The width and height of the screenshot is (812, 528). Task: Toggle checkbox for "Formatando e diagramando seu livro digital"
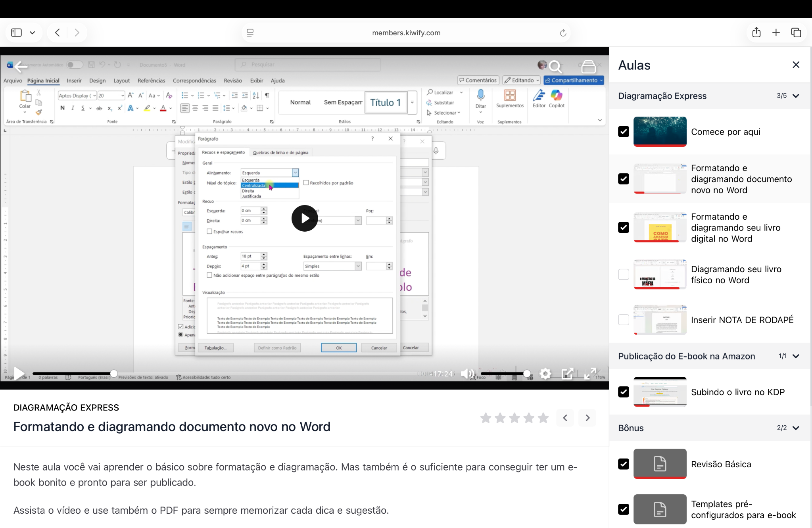click(x=624, y=227)
